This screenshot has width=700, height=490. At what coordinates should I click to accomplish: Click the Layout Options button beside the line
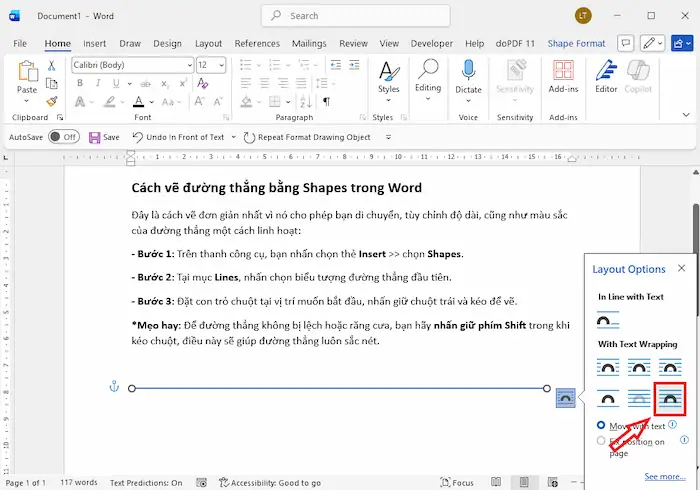pos(565,397)
